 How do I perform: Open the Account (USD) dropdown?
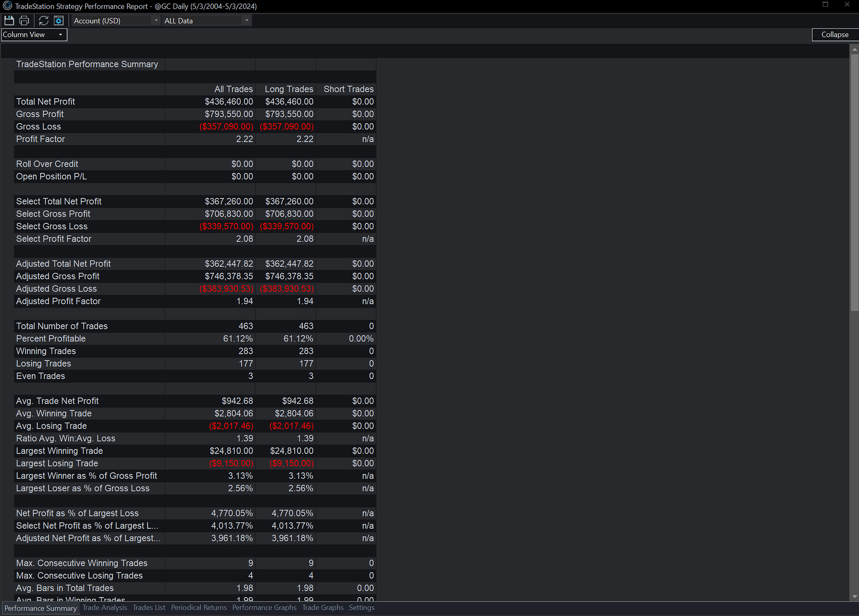point(116,21)
